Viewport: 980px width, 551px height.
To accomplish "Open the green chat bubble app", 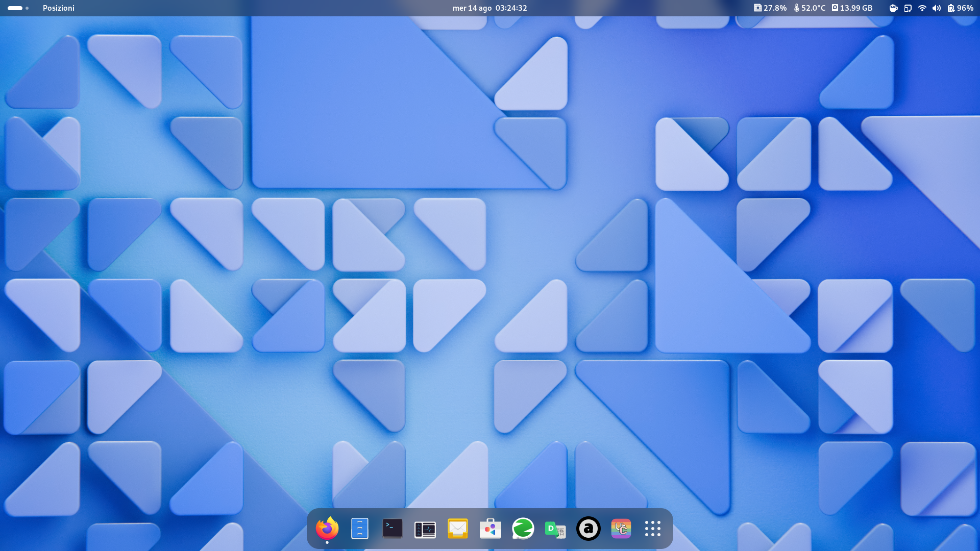I will [523, 529].
